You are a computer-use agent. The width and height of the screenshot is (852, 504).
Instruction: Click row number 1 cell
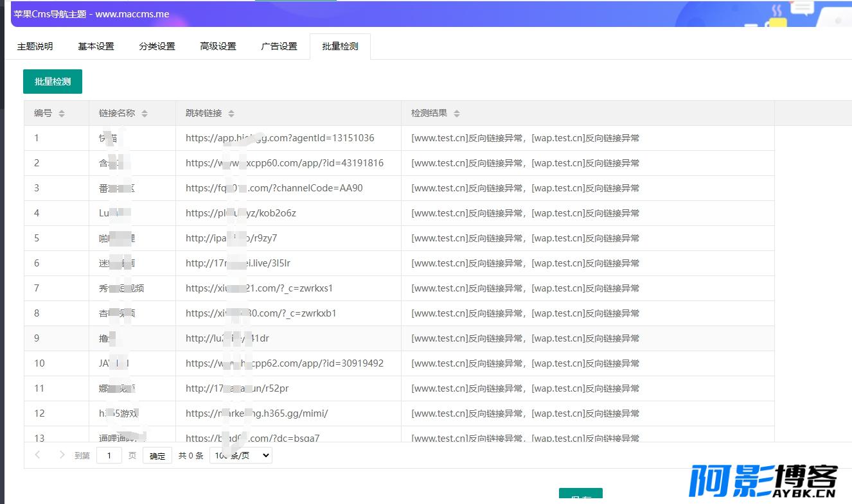57,138
